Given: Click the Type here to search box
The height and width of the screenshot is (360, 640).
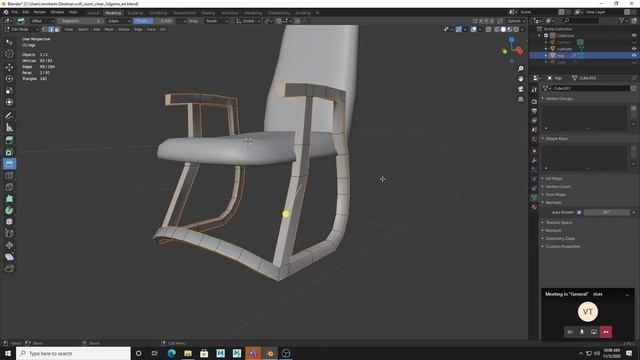Looking at the screenshot, I should click(x=73, y=353).
